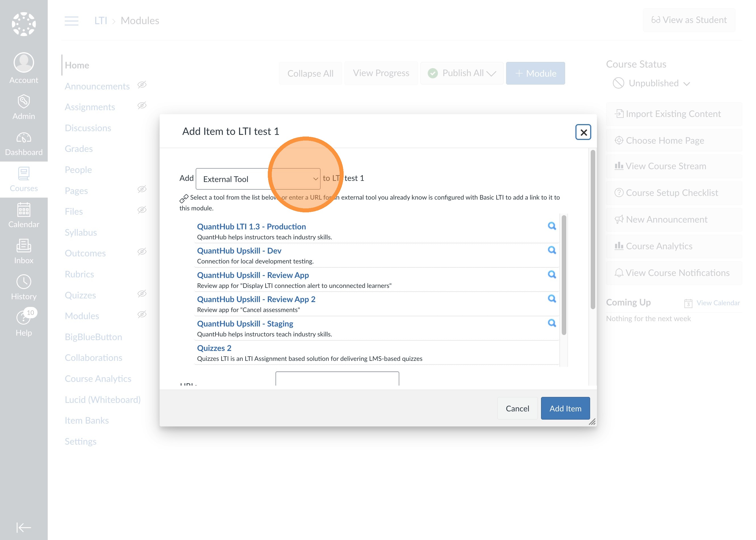Image resolution: width=756 pixels, height=540 pixels.
Task: Click magnifier icon for QuantHub Upskill - Staging
Action: click(x=552, y=323)
